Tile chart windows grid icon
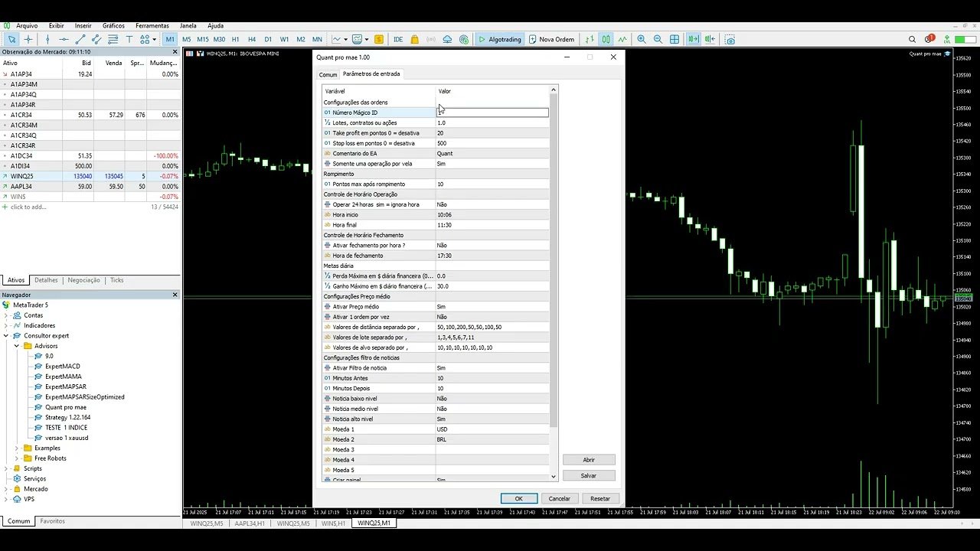 tap(675, 39)
